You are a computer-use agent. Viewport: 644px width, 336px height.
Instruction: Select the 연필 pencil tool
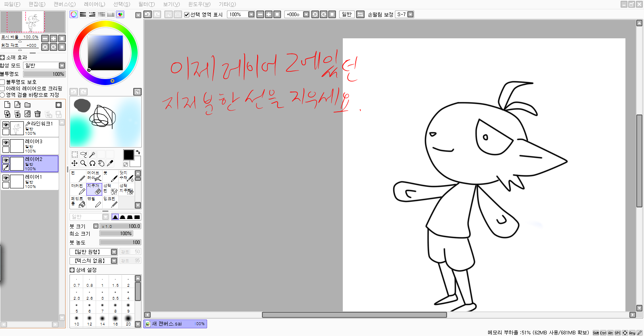(x=94, y=202)
